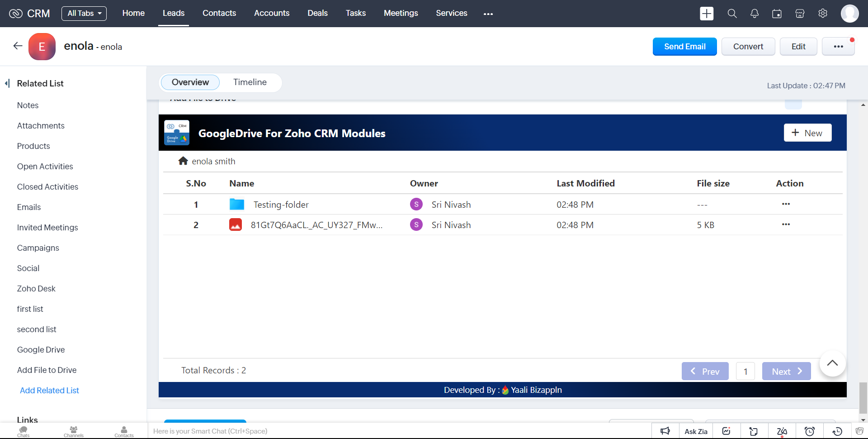Go to the Contacts tab
Screen dimensions: 868x439
coord(219,14)
